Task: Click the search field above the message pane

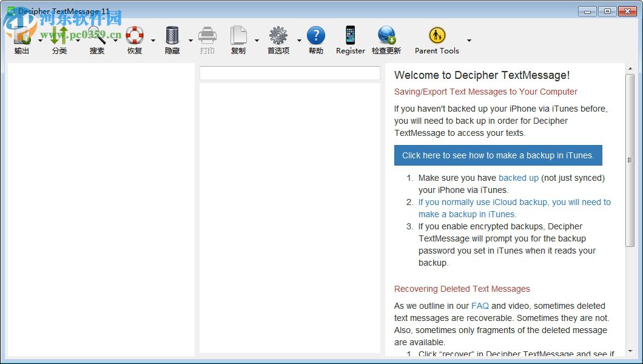Action: click(x=290, y=73)
